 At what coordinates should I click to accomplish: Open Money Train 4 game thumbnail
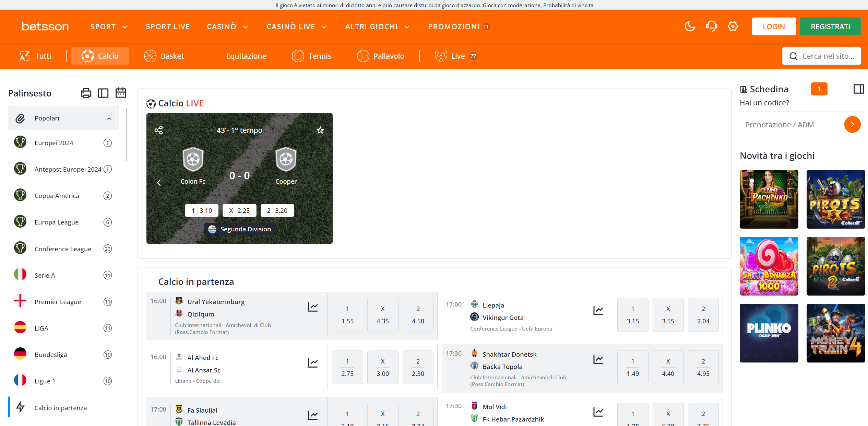tap(836, 333)
